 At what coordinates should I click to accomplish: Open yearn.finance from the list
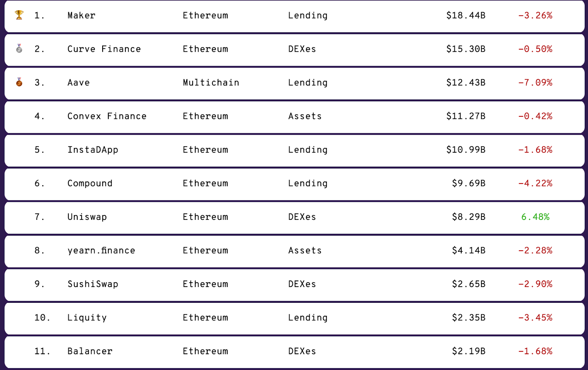point(101,250)
